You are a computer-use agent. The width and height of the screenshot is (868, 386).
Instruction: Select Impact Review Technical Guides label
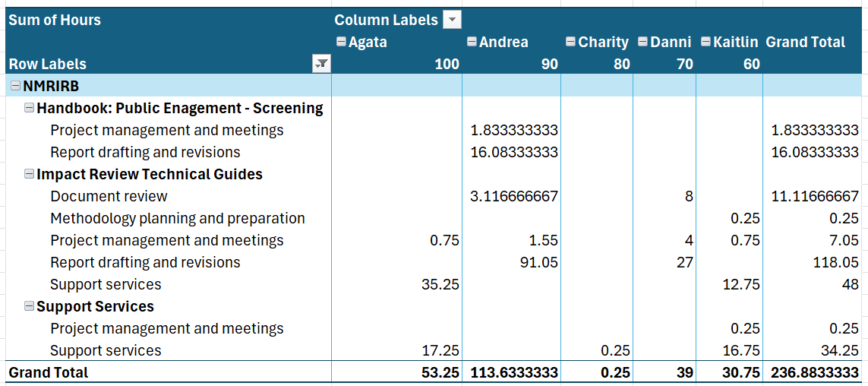click(150, 175)
